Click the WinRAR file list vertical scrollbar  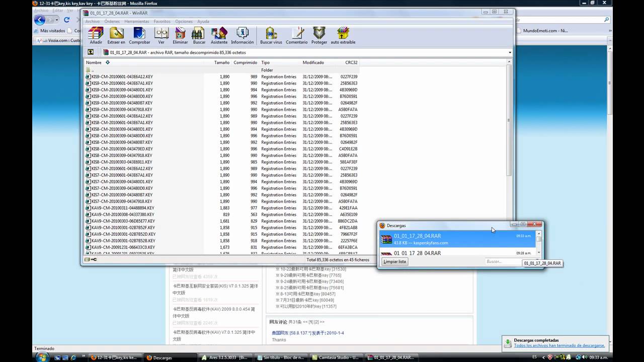coord(509,121)
